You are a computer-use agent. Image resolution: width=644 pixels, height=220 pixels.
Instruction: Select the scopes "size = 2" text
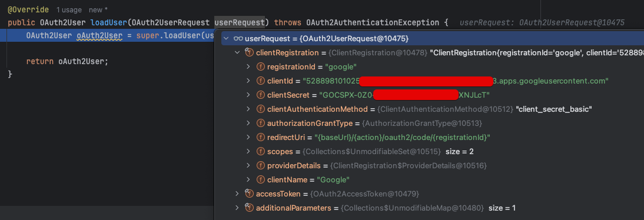click(460, 152)
